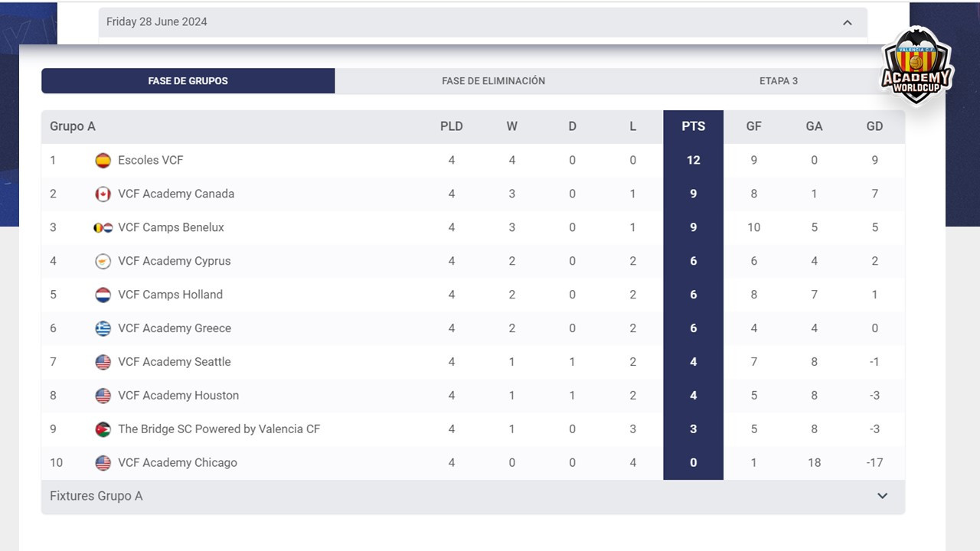The width and height of the screenshot is (980, 551).
Task: Click the Greece flag icon
Action: click(x=103, y=328)
